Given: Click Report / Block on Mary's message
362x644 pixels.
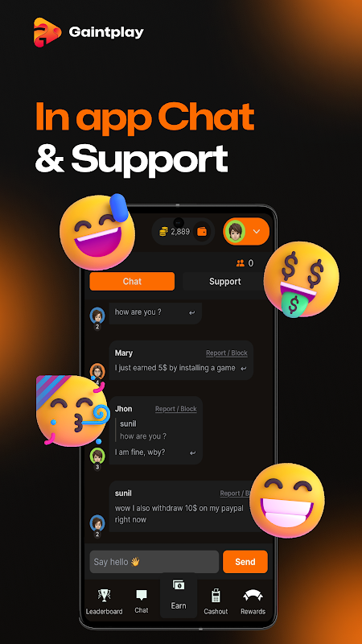Looking at the screenshot, I should click(x=227, y=353).
